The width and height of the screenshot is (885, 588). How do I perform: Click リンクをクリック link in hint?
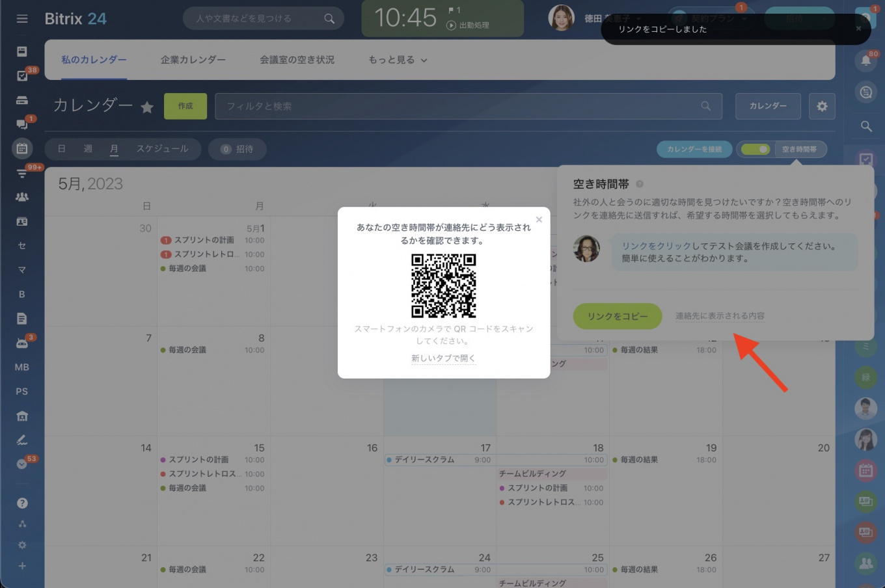[x=656, y=247]
